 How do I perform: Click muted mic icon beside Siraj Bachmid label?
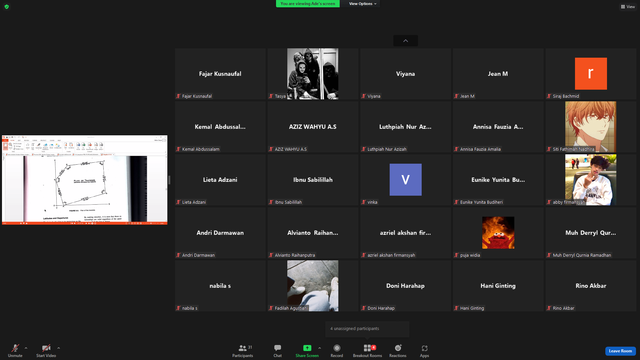click(549, 96)
